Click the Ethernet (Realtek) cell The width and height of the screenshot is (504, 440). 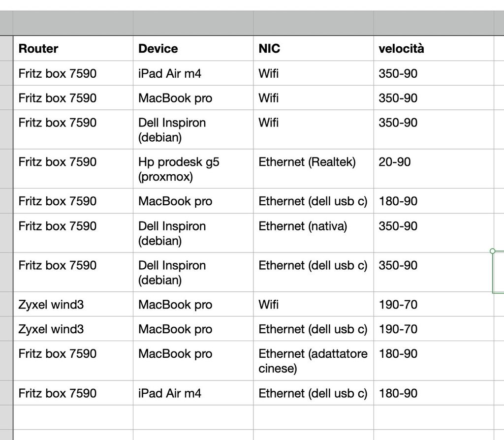coord(313,168)
